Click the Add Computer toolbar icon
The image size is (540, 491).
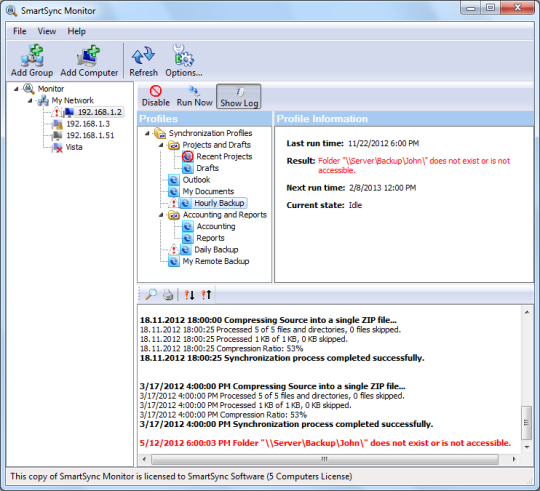click(x=89, y=61)
